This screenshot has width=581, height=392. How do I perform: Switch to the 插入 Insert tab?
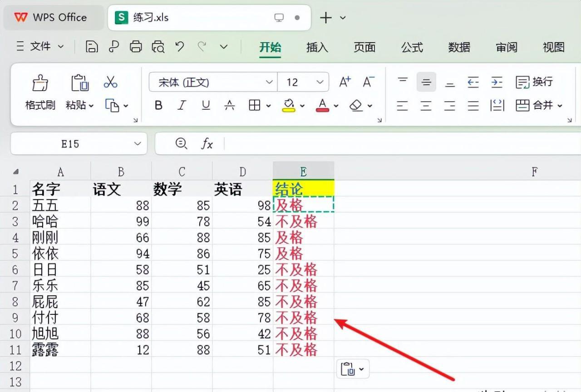tap(317, 47)
